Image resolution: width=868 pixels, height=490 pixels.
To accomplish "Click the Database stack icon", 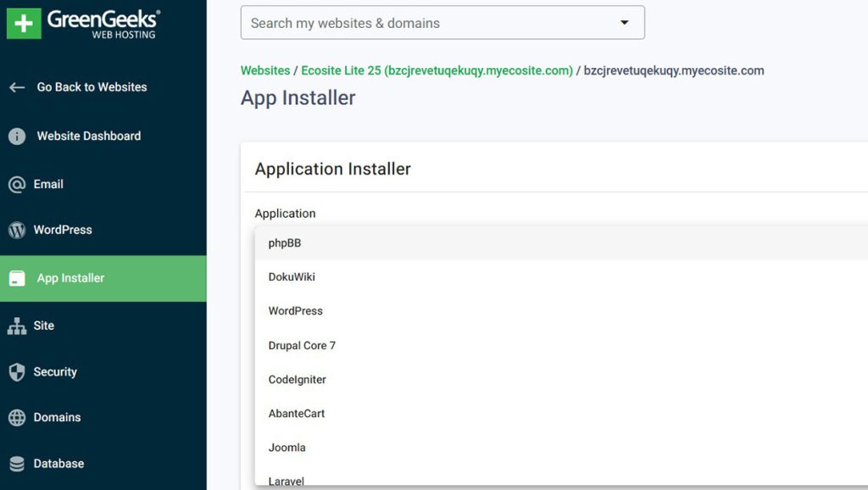I will pos(17,465).
